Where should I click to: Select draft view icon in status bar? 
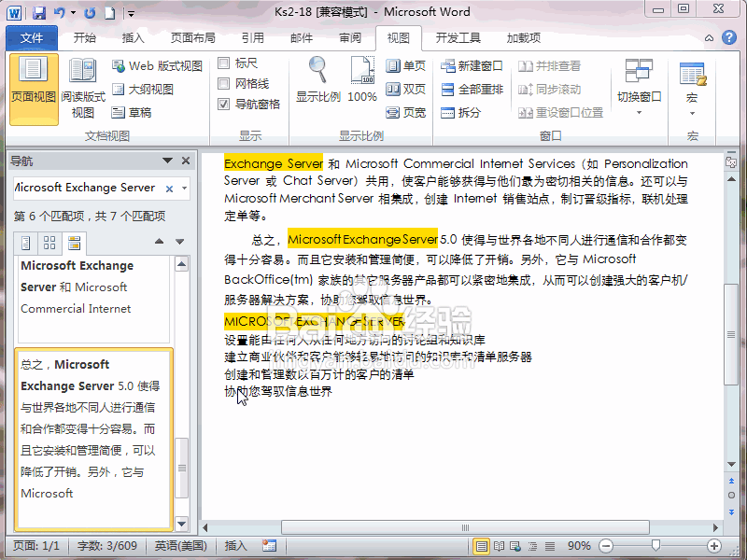point(550,546)
